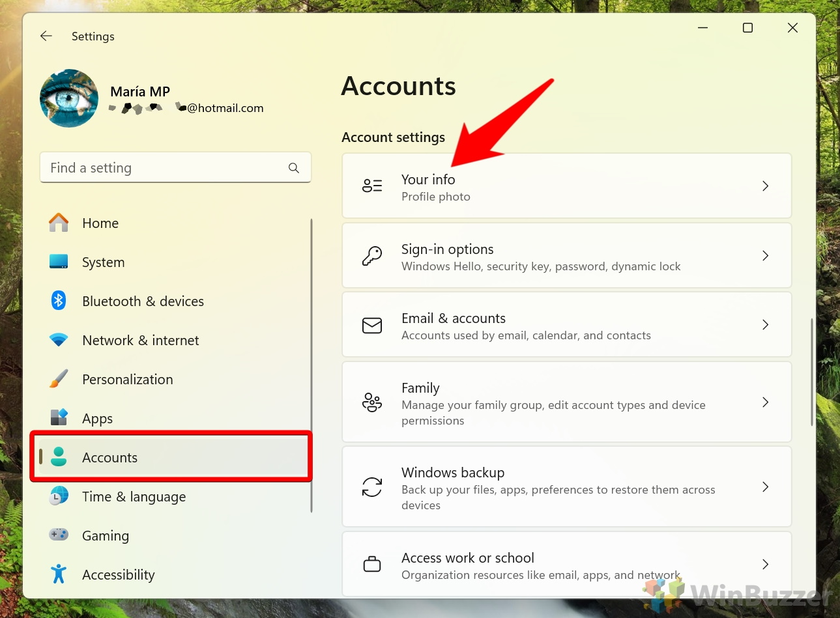Expand Sign-in options chevron
Image resolution: width=840 pixels, height=618 pixels.
point(766,255)
